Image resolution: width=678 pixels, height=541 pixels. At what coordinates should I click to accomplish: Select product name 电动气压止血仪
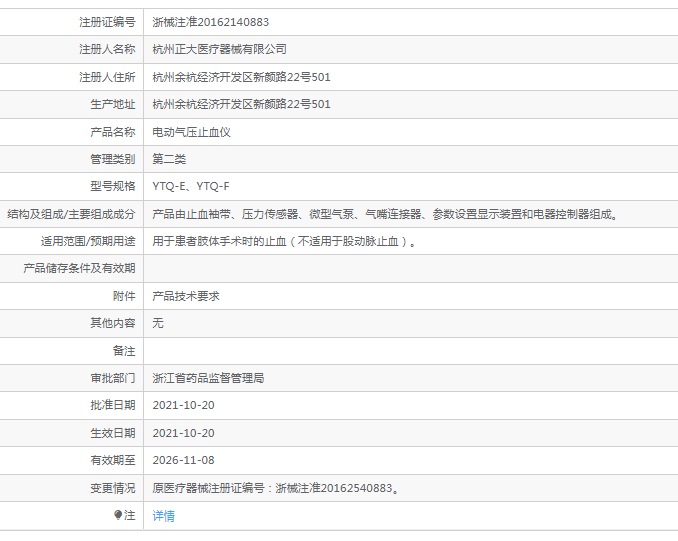point(191,132)
